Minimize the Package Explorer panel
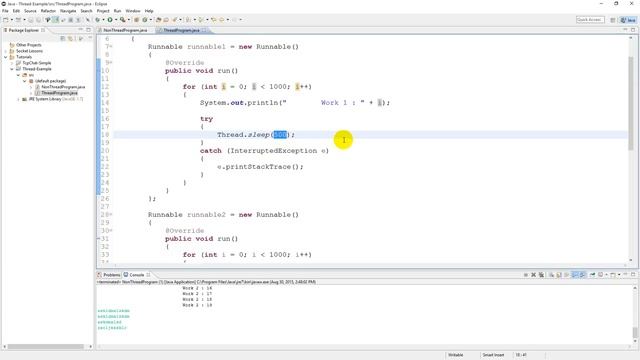 coord(80,30)
